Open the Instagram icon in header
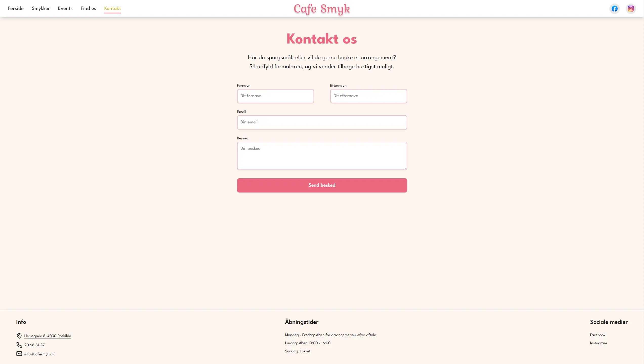 (x=631, y=9)
